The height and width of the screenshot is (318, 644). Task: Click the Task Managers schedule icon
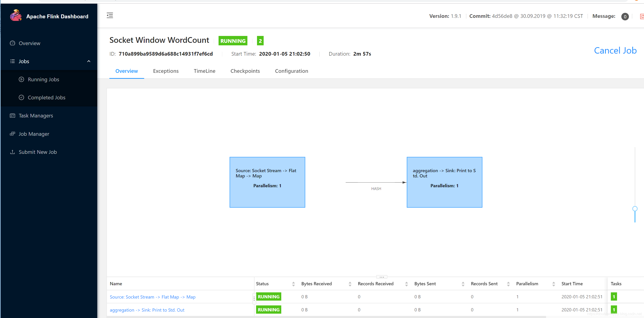pos(13,115)
